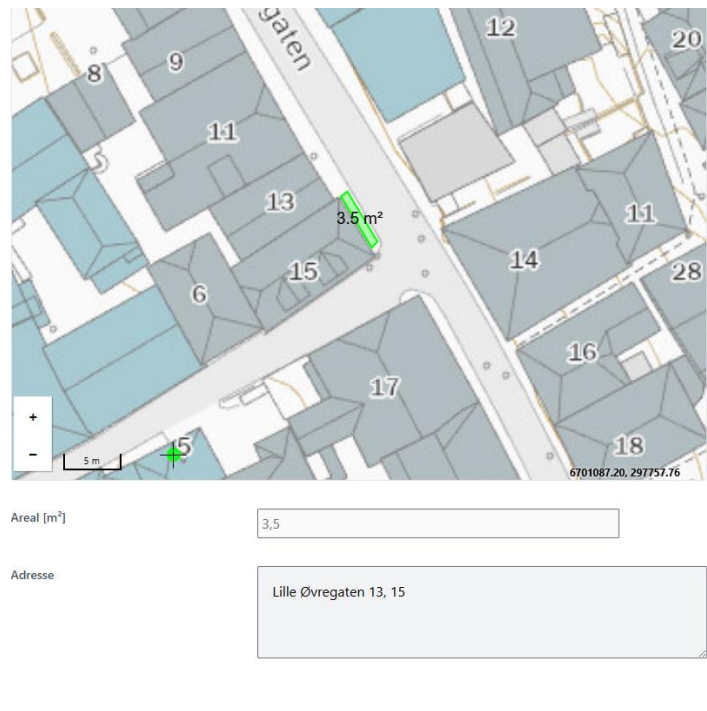707x711 pixels.
Task: Select building 16 on the map
Action: (x=582, y=351)
